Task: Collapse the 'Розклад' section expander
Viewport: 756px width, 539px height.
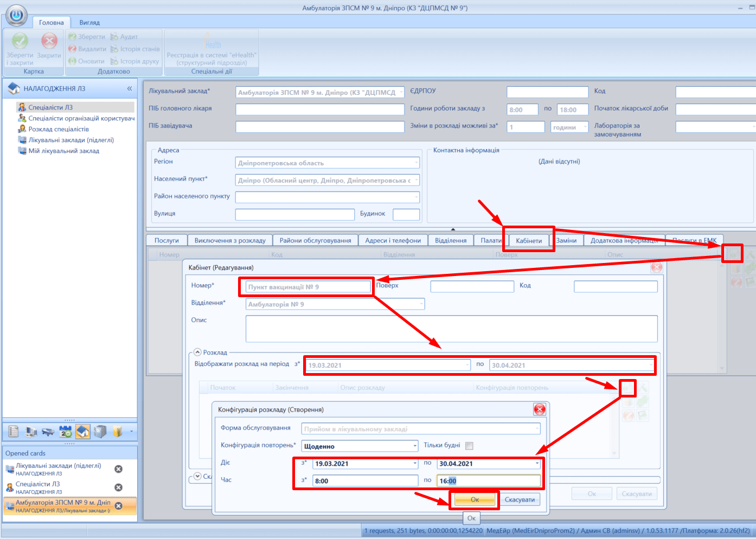Action: pos(198,352)
